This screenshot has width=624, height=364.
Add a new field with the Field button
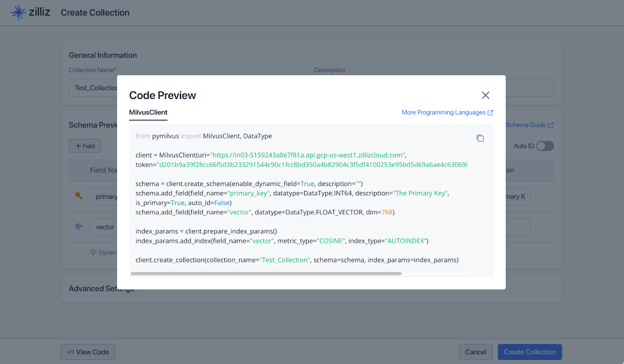point(85,146)
